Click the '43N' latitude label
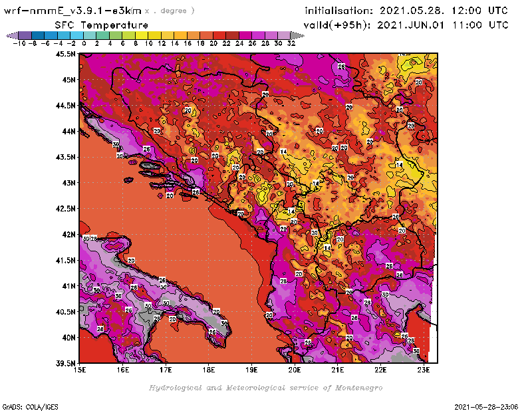Image resolution: width=532 pixels, height=411 pixels. (68, 183)
